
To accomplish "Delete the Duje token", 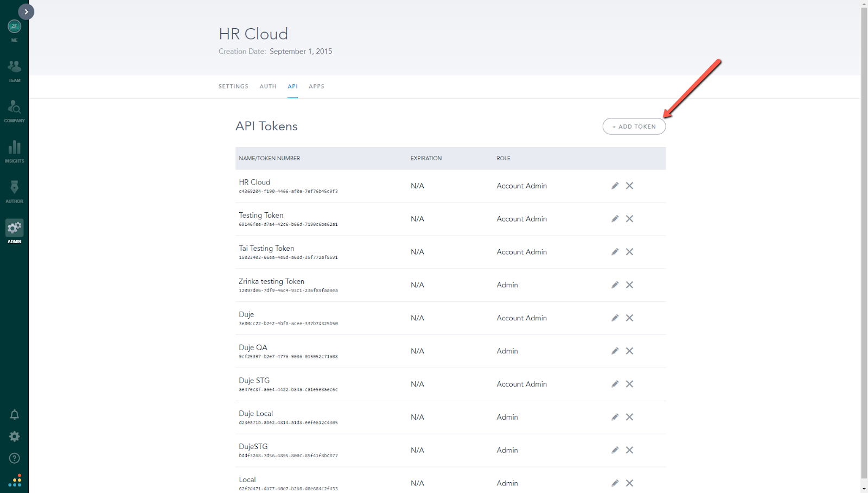I will coord(629,318).
